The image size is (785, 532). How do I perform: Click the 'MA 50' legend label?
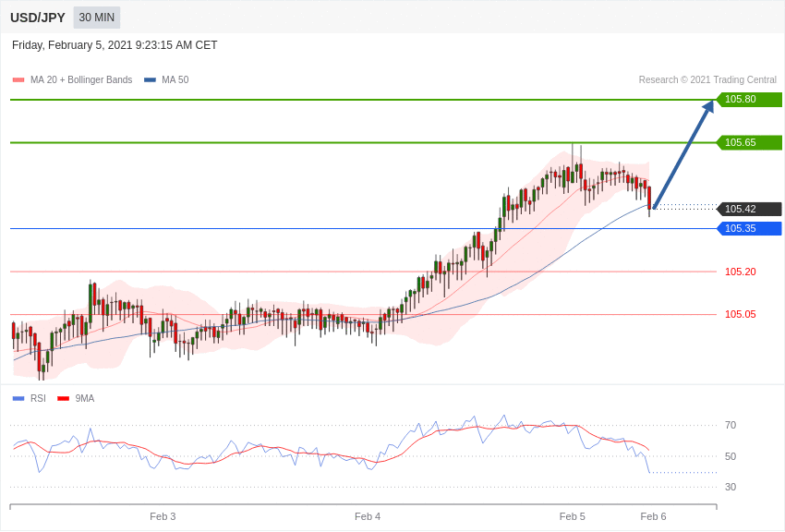[175, 79]
